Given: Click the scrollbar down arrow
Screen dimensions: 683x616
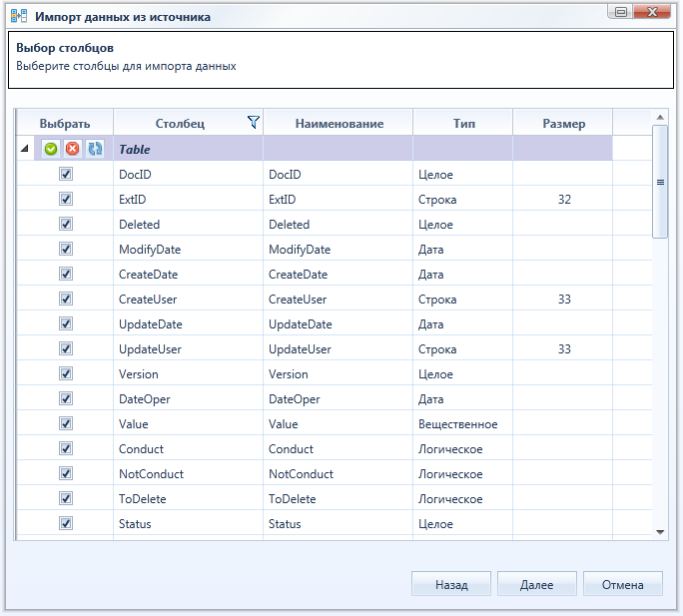Looking at the screenshot, I should point(660,532).
